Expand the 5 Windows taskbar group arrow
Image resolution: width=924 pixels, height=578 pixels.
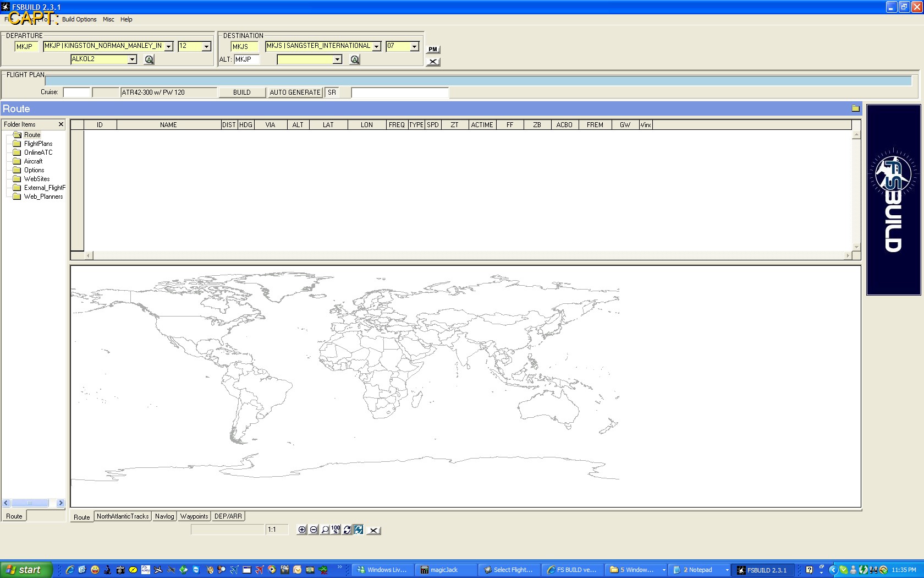[664, 570]
